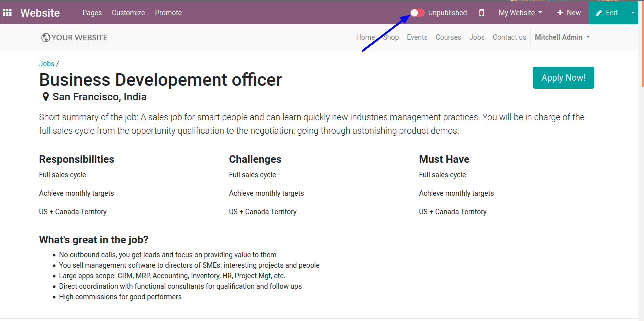Open the Jobs navigation link

coord(477,37)
